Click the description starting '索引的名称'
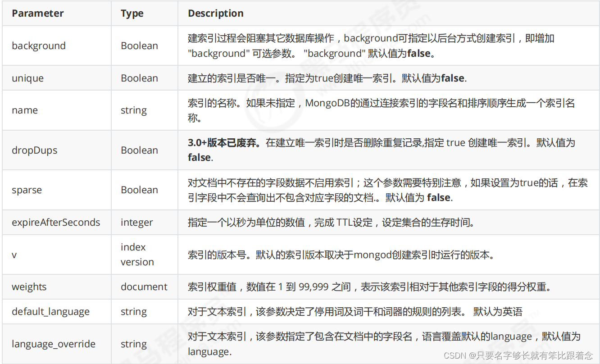 coord(381,110)
